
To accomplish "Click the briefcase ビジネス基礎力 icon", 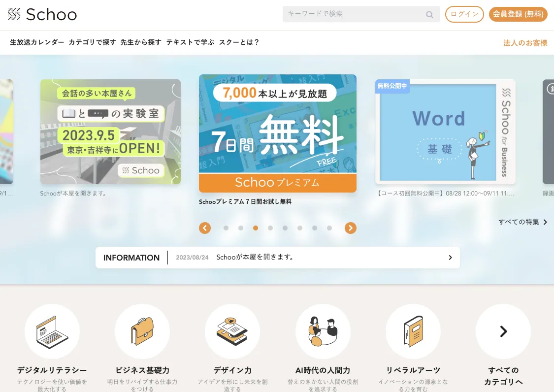I will (142, 331).
